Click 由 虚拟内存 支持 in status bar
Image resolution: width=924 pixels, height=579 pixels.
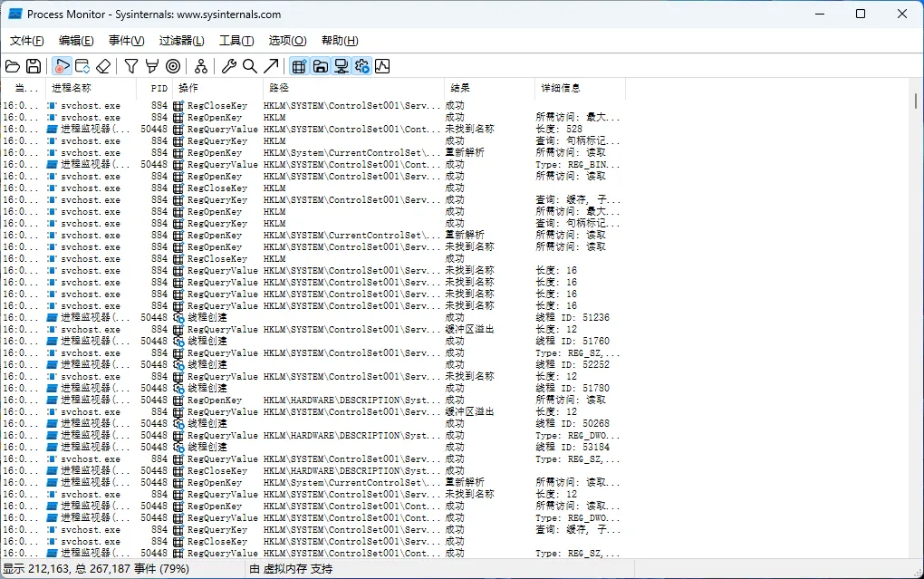pyautogui.click(x=291, y=569)
